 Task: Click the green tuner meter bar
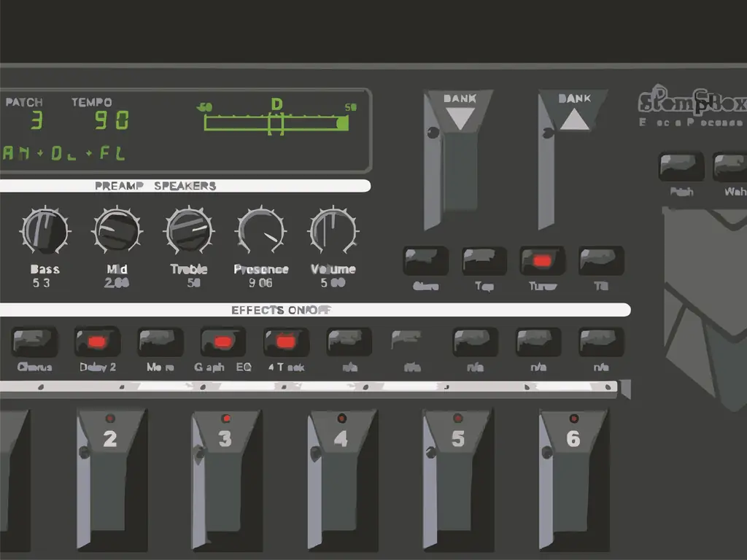pyautogui.click(x=276, y=123)
